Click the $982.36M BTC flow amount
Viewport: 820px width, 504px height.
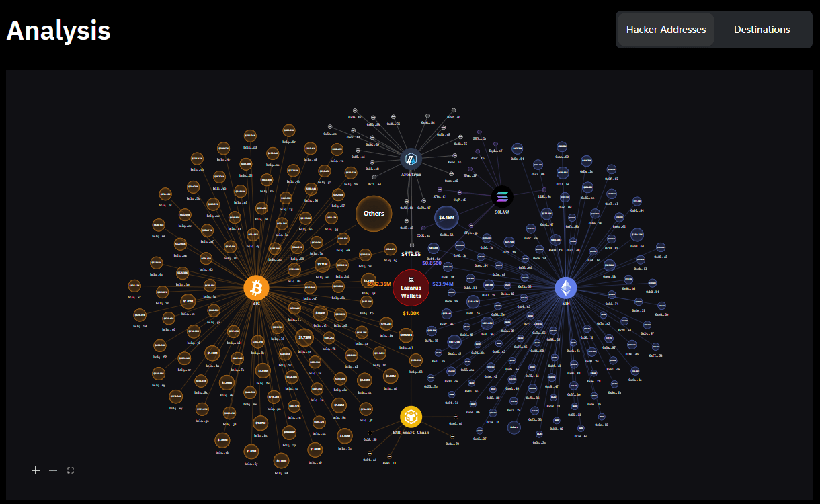(379, 284)
